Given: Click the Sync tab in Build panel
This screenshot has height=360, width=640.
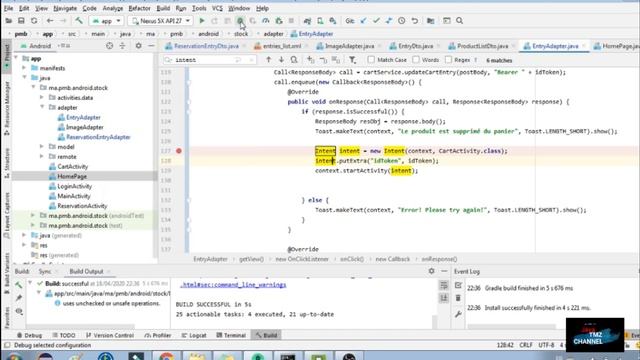Looking at the screenshot, I should [45, 271].
